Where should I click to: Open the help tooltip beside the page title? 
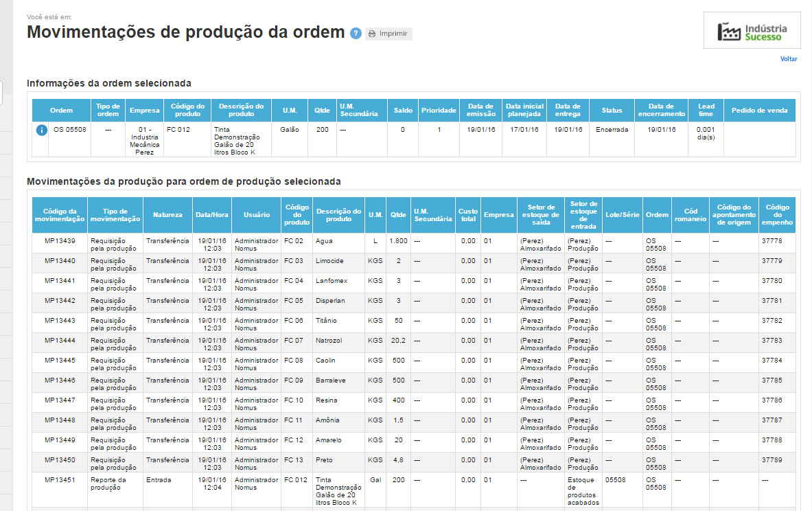356,33
